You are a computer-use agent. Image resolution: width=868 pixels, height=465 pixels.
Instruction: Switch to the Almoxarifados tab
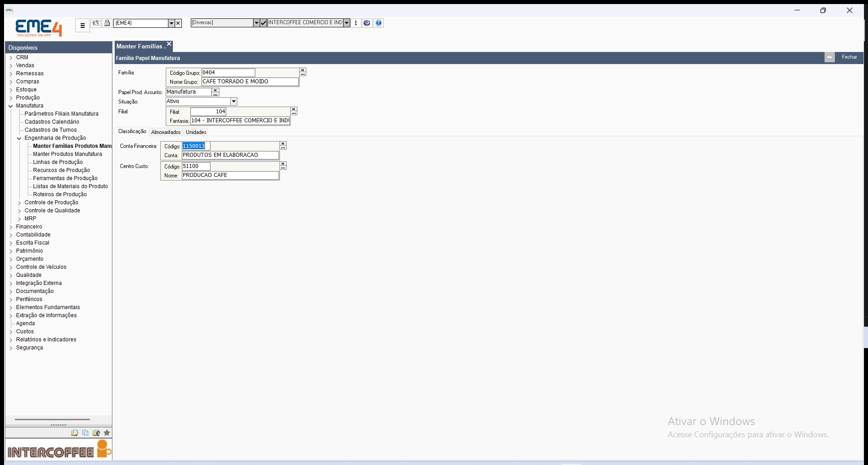(166, 132)
